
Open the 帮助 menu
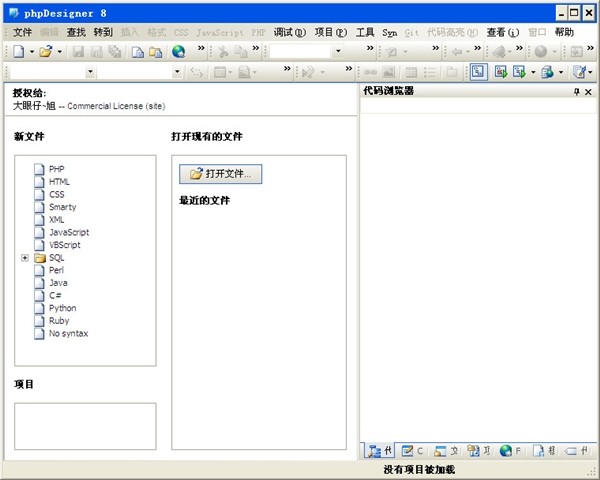564,33
